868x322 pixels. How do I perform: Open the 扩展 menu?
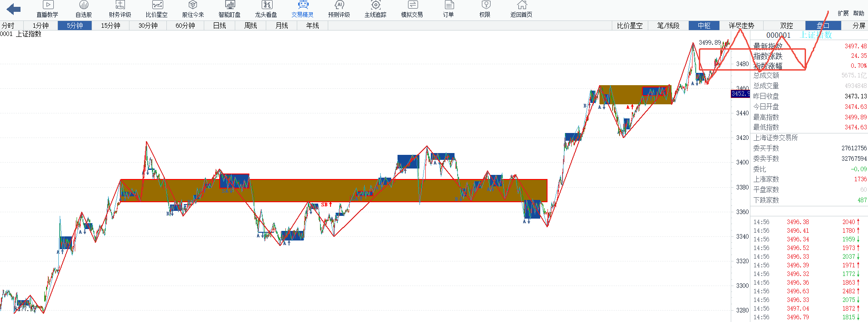(843, 13)
